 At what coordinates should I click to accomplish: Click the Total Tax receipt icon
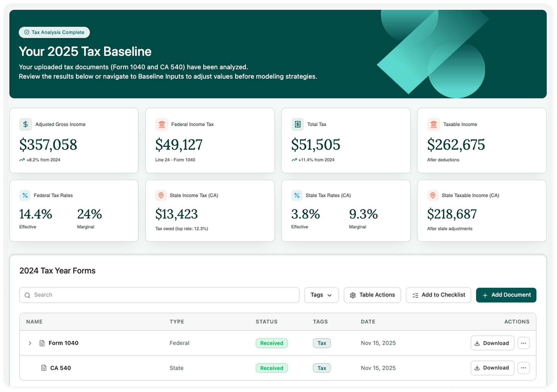pyautogui.click(x=297, y=125)
